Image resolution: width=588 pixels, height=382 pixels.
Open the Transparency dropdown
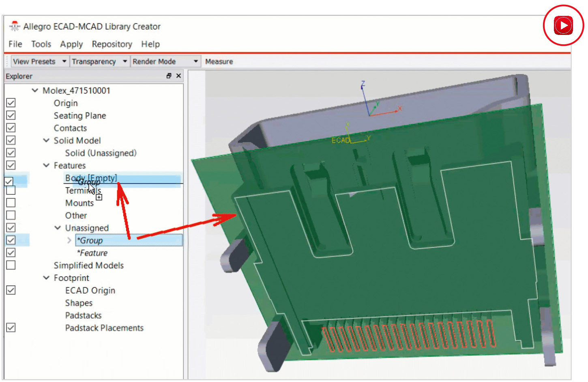(99, 61)
